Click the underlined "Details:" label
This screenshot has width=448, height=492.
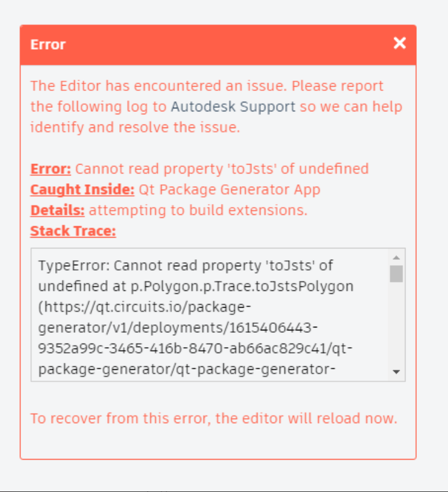(57, 211)
